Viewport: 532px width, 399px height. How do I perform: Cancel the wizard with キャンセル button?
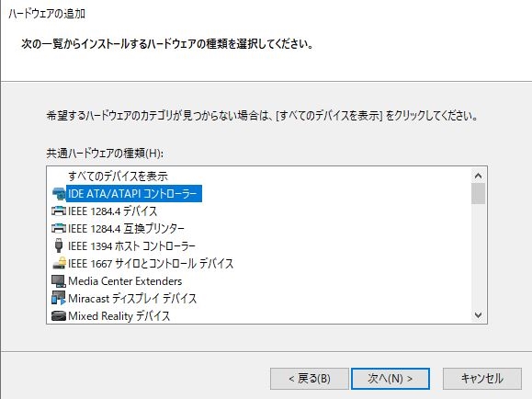click(x=482, y=379)
